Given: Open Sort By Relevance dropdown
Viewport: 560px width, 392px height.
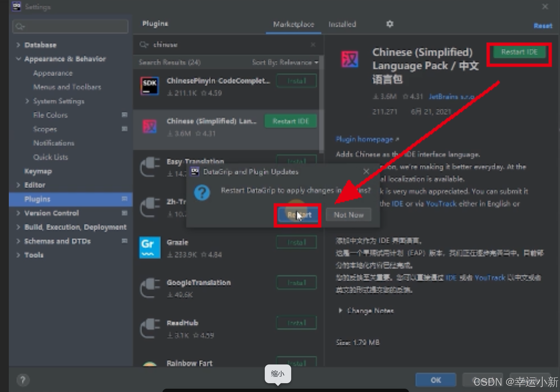Looking at the screenshot, I should [285, 62].
